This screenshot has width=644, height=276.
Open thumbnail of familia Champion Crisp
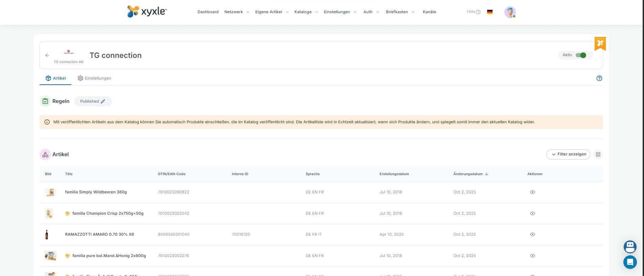tap(49, 213)
